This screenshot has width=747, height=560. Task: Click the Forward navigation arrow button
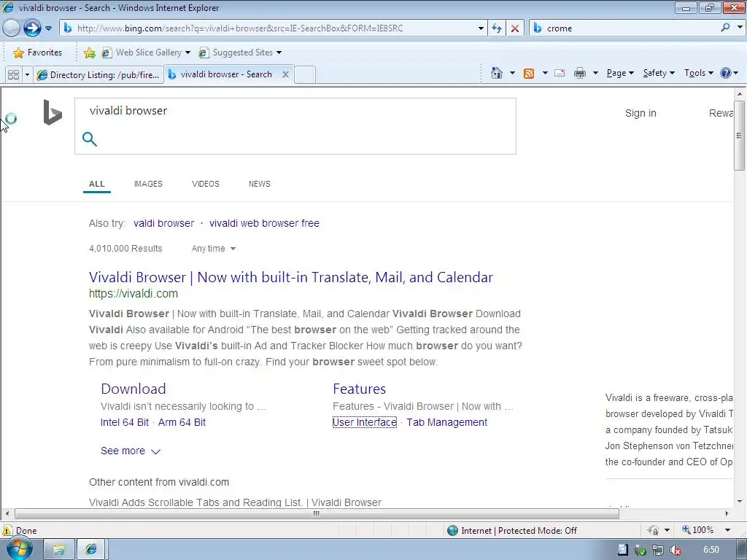tap(32, 28)
